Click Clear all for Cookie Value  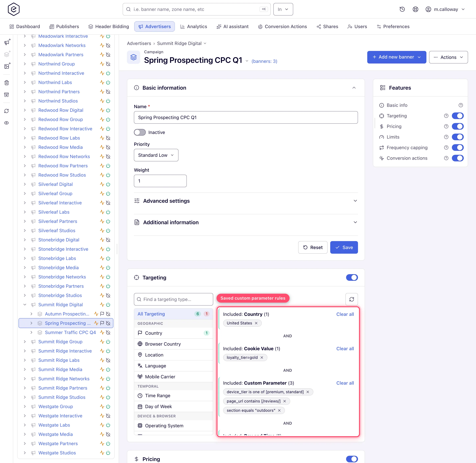click(x=345, y=348)
